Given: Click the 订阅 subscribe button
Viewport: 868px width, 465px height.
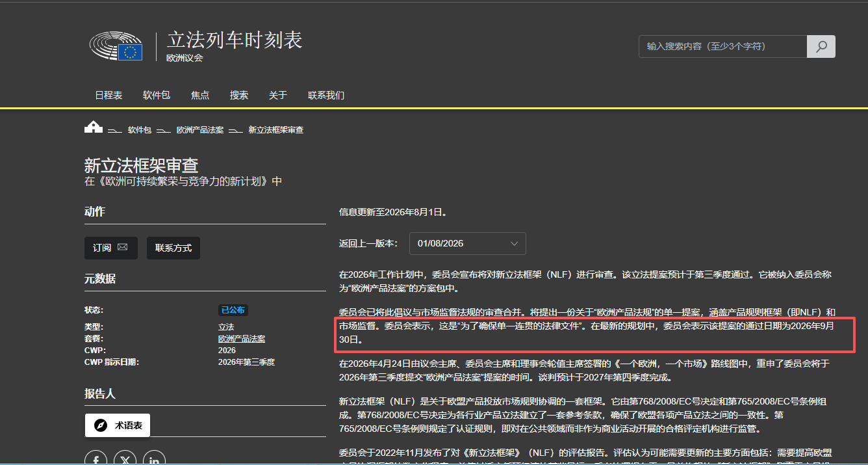Looking at the screenshot, I should click(x=111, y=248).
